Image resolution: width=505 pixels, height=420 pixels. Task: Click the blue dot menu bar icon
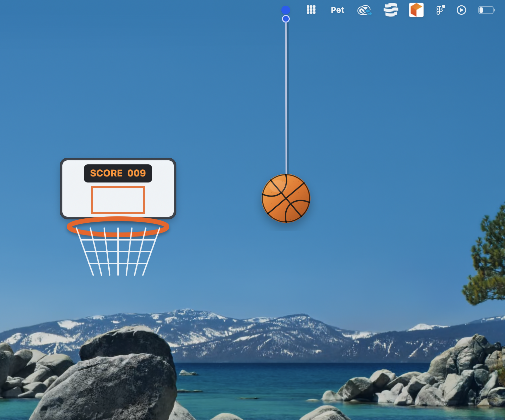(286, 10)
